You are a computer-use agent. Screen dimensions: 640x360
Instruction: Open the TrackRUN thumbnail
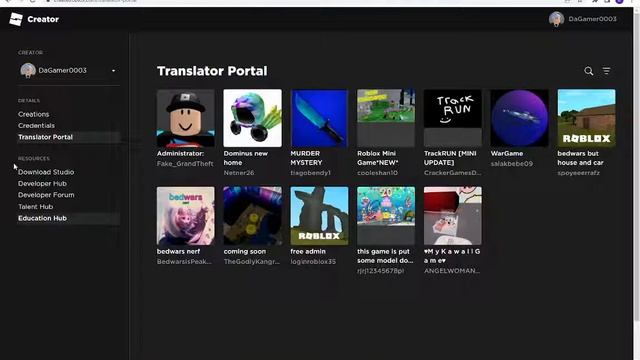click(453, 118)
